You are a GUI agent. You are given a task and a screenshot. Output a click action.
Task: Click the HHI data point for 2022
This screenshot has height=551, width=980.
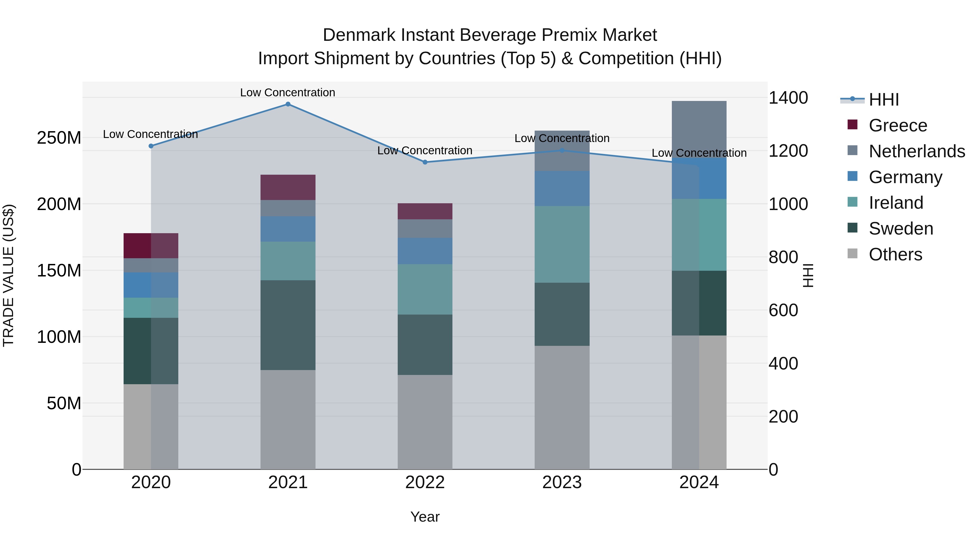425,162
